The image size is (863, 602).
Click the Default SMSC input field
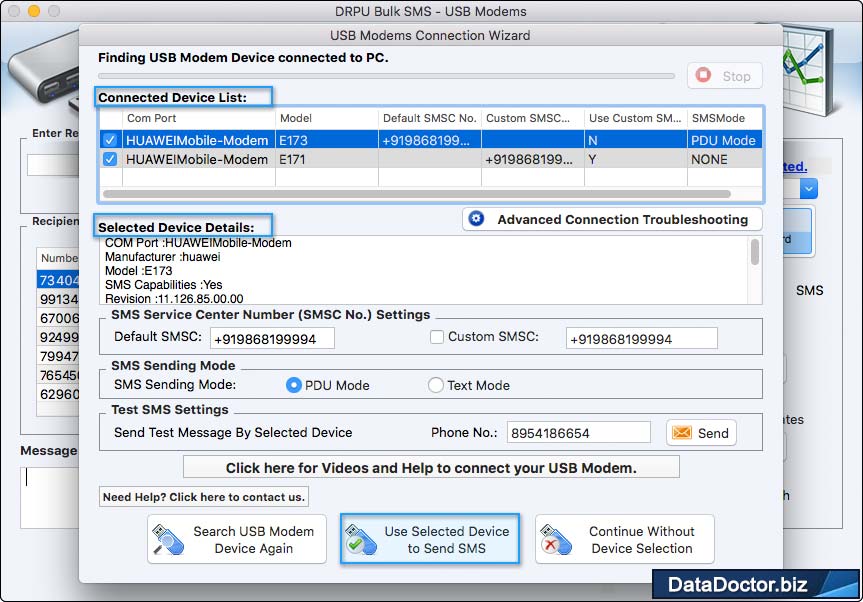tap(272, 338)
